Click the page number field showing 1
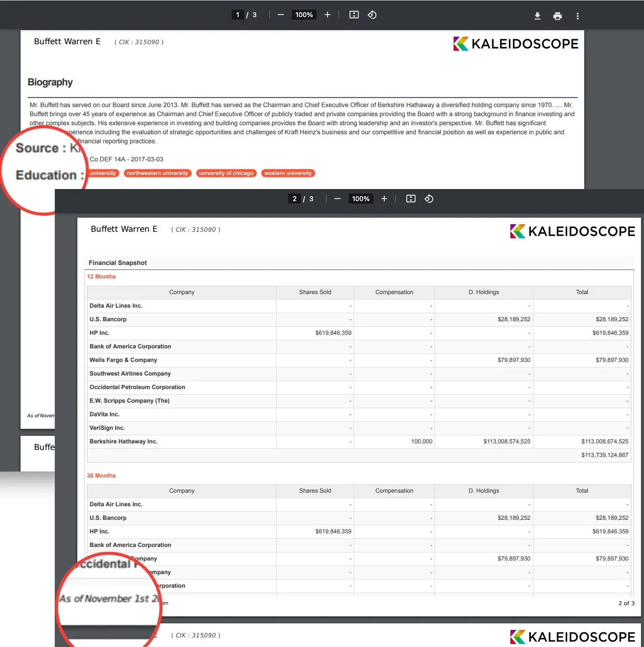644x647 pixels. coord(238,15)
